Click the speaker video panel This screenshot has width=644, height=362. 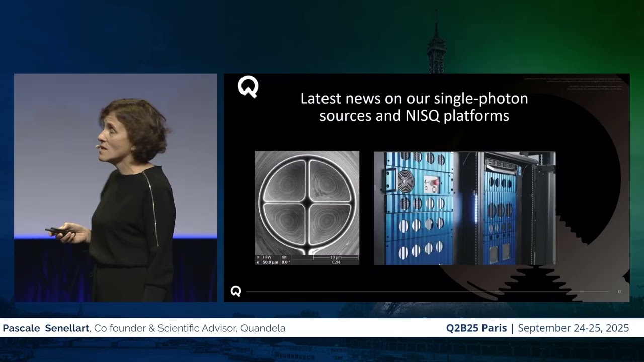(116, 188)
